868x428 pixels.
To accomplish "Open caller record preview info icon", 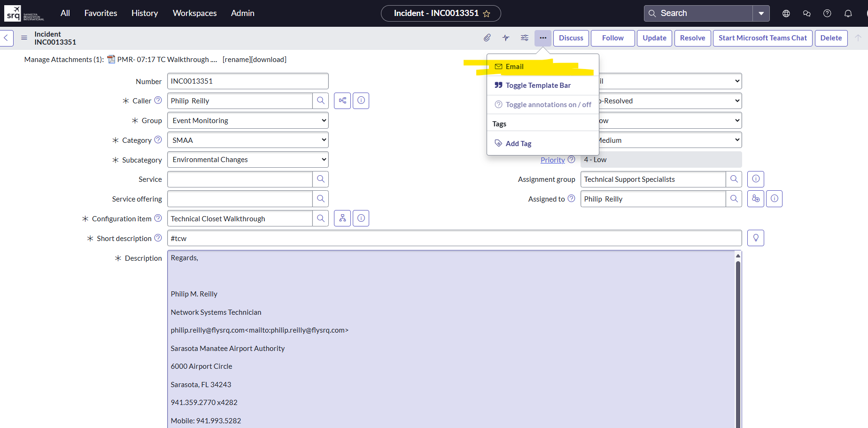I will click(x=361, y=101).
